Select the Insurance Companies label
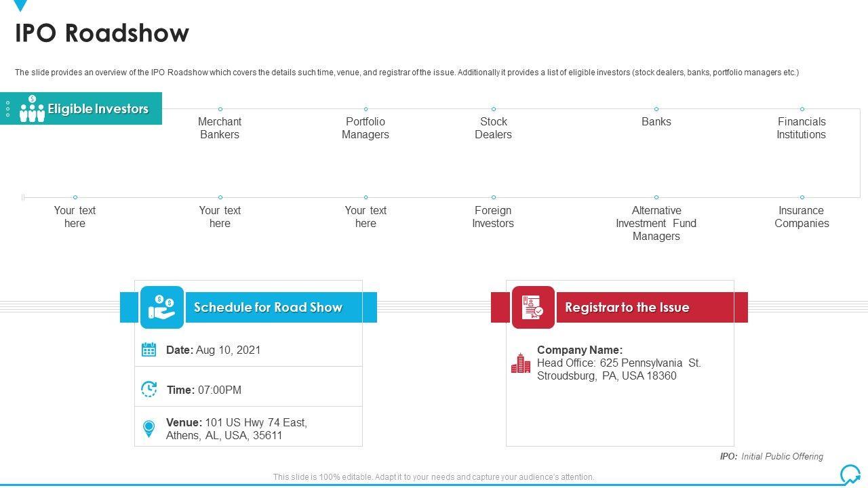The image size is (868, 488). [802, 217]
